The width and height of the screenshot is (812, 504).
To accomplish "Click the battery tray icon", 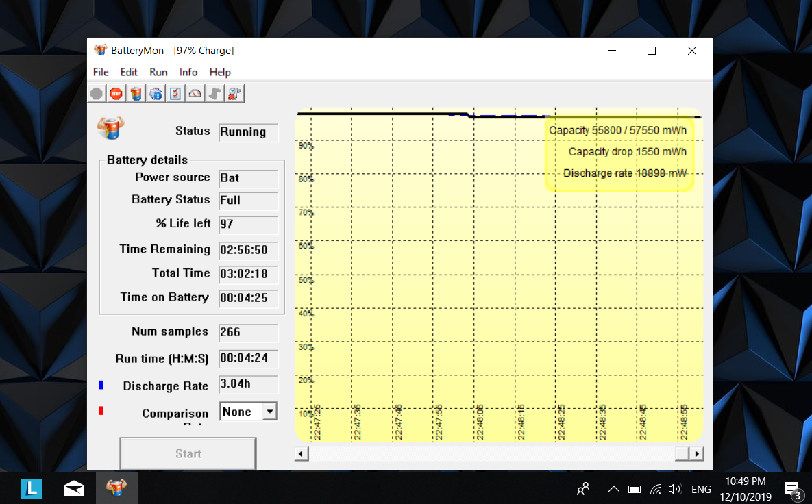I will click(635, 489).
